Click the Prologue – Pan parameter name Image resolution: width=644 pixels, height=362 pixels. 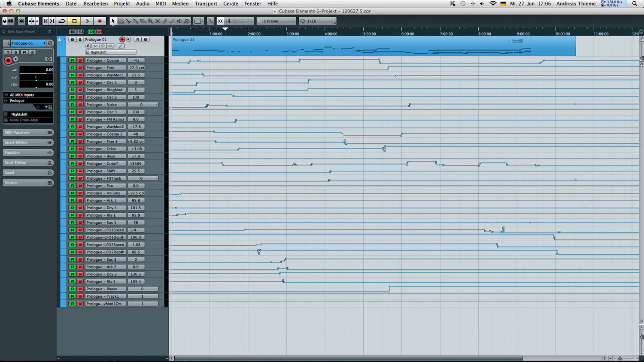(x=105, y=186)
